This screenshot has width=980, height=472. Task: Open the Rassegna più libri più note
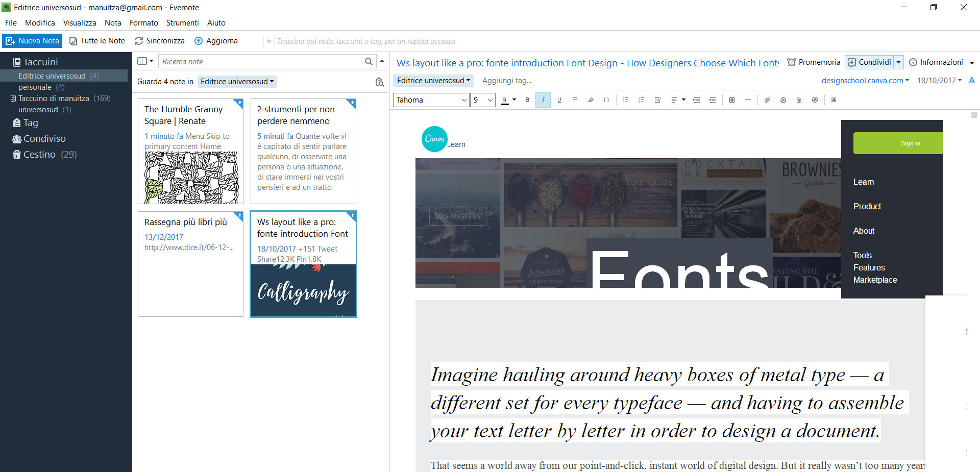[x=190, y=264]
